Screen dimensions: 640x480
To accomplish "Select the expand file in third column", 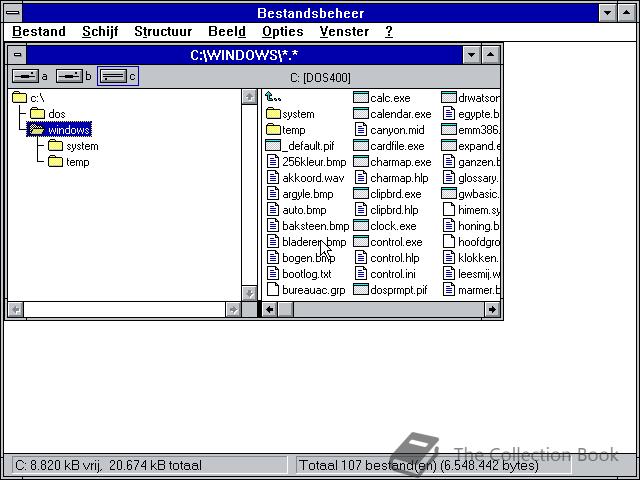I will pyautogui.click(x=471, y=146).
